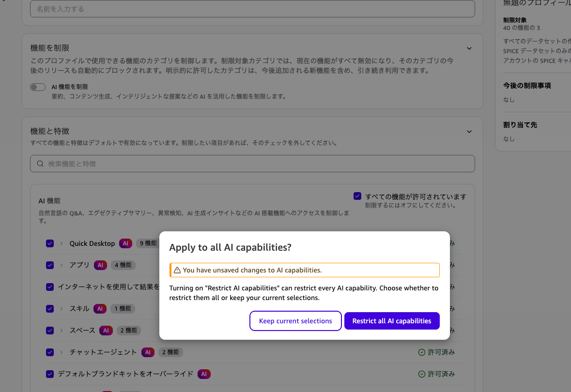
Task: Uncheck the アプリ checkbox
Action: point(50,265)
